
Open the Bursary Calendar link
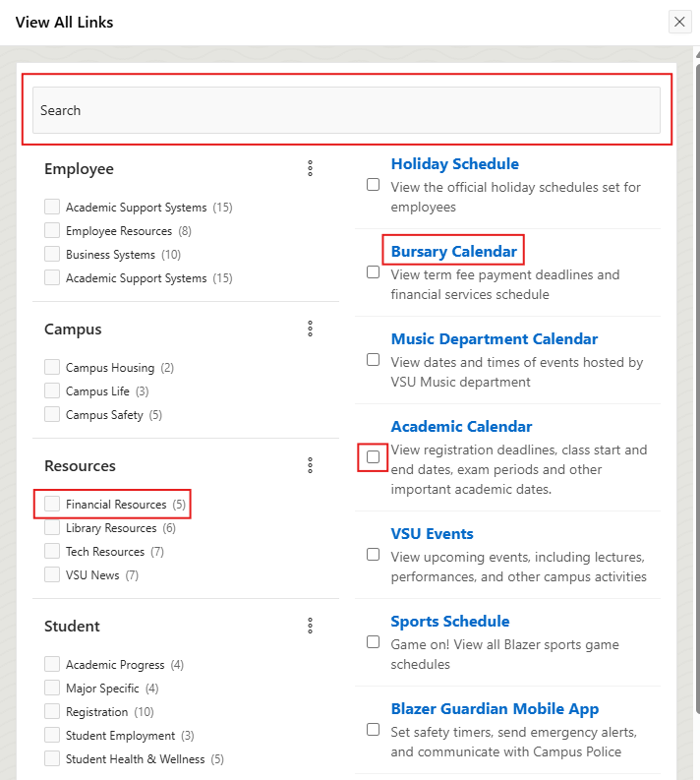point(453,252)
